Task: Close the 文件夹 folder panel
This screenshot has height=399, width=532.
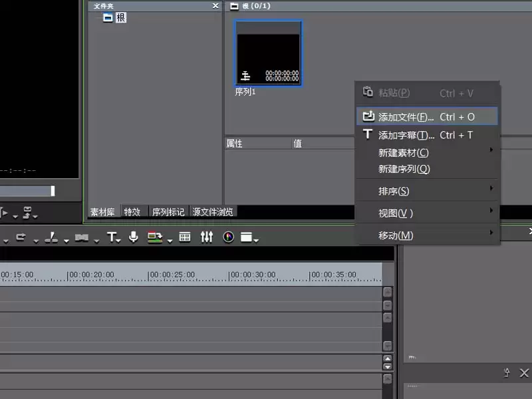Action: [x=215, y=6]
